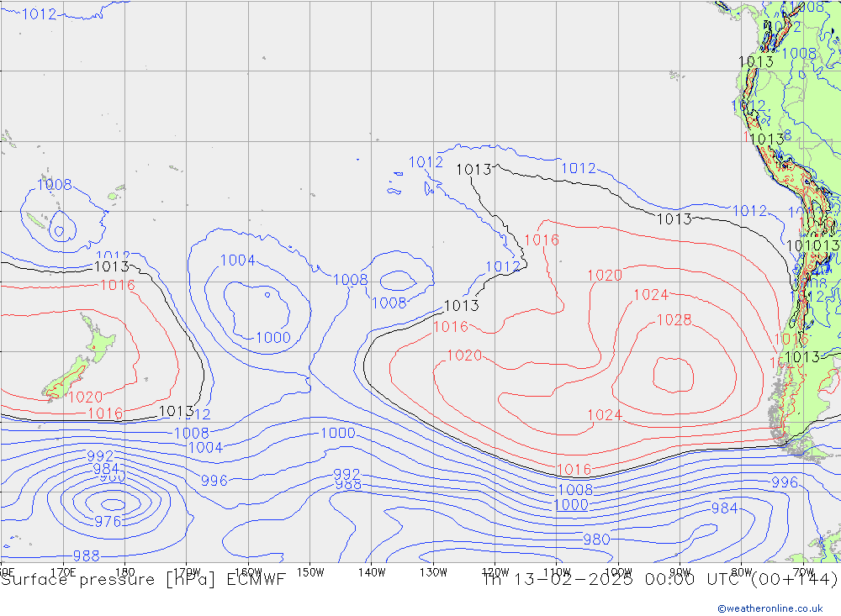Screen dimensions: 841x616
Task: Click the 170E longitude axis label
Action: coord(63,572)
